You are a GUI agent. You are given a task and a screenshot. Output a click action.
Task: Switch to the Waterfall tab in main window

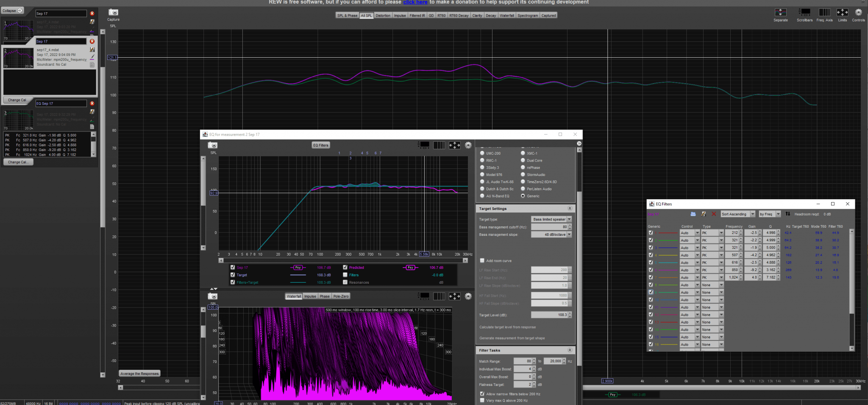[506, 16]
